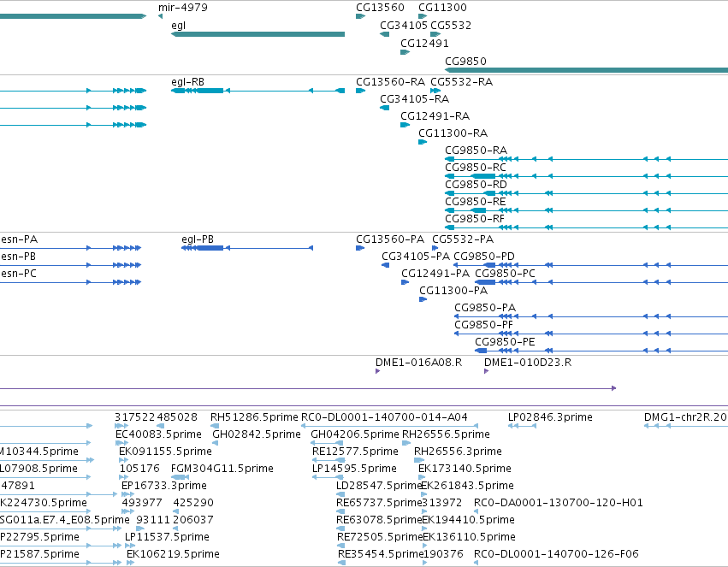Click the CG34105 gene label
This screenshot has width=728, height=567.
coord(404,26)
